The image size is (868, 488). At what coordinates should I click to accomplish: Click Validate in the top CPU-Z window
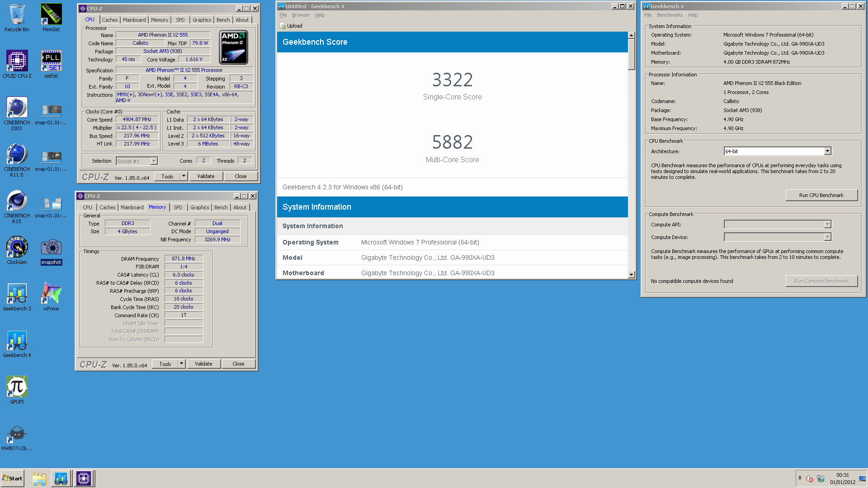(x=206, y=176)
